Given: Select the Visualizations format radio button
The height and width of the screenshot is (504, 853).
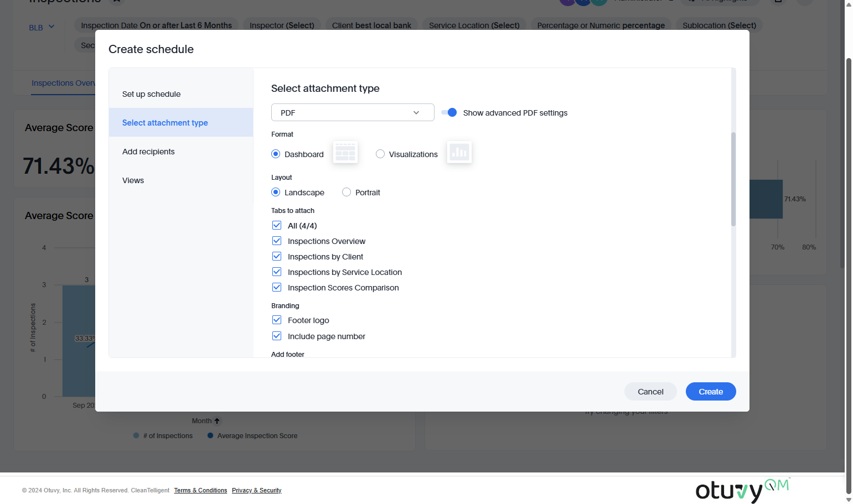Looking at the screenshot, I should [x=380, y=154].
